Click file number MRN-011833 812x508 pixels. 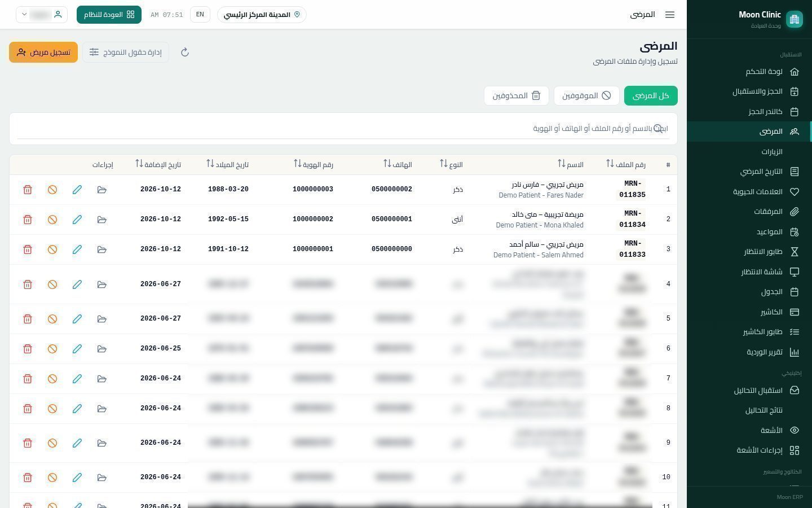click(632, 249)
